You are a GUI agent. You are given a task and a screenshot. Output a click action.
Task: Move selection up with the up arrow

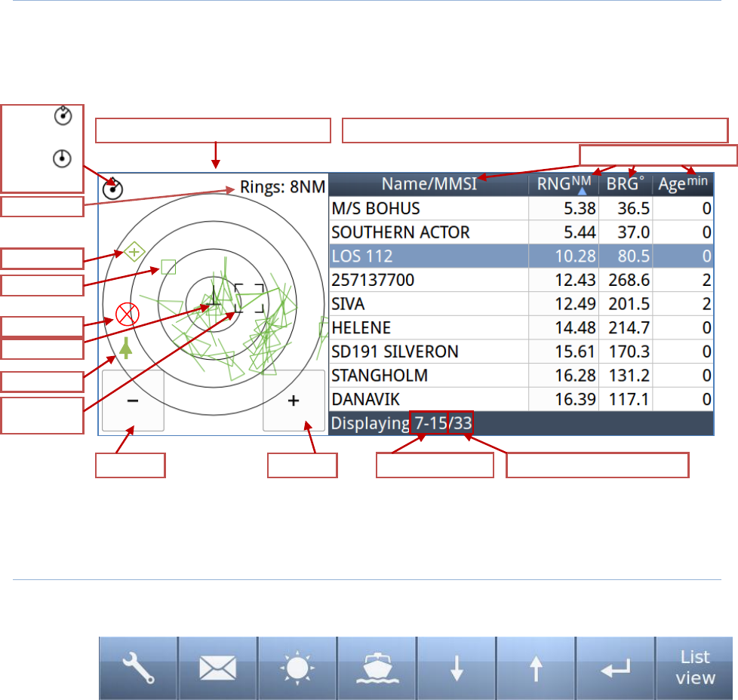(x=536, y=668)
